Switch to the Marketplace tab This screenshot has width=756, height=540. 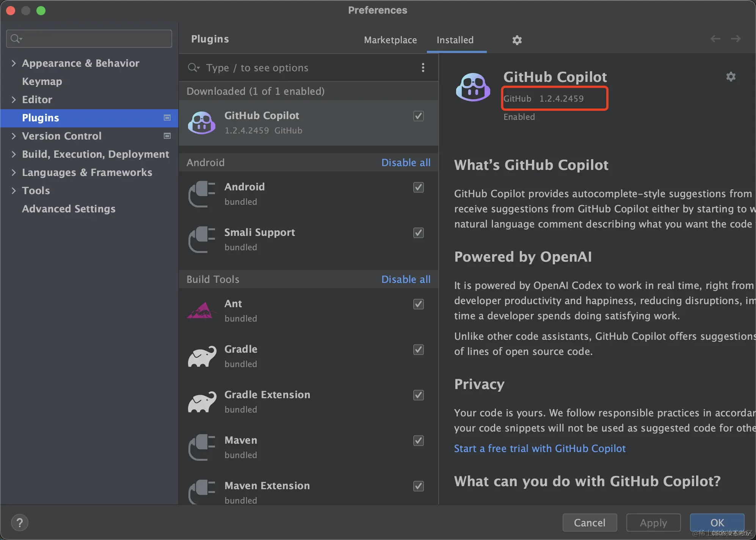coord(390,40)
